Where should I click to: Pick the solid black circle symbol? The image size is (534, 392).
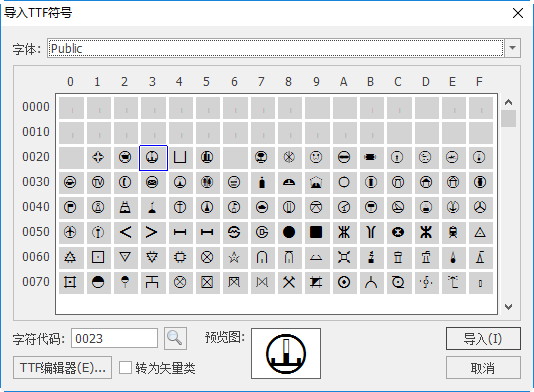289,232
